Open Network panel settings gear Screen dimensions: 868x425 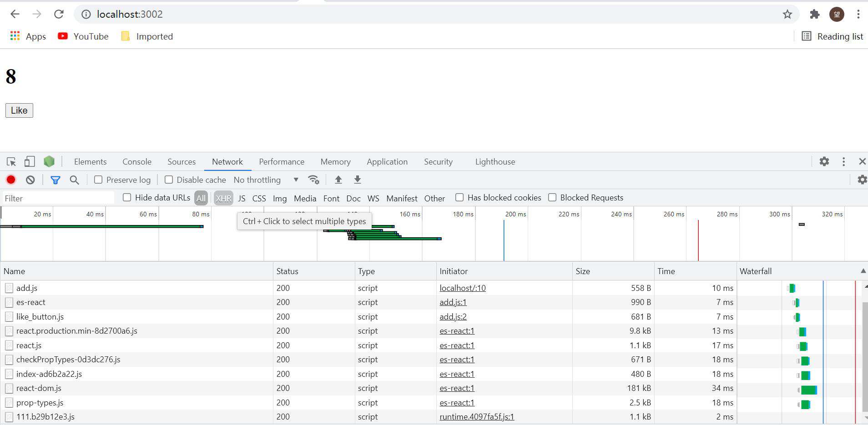click(x=862, y=180)
